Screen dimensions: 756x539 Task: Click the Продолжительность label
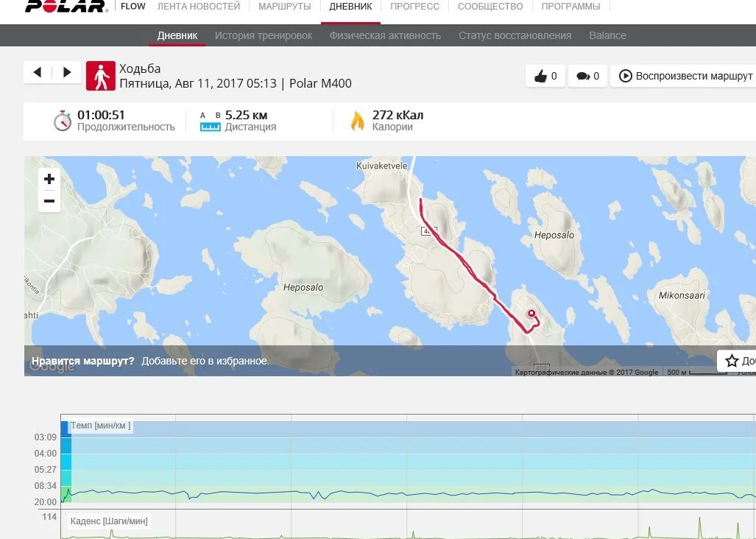(x=126, y=127)
